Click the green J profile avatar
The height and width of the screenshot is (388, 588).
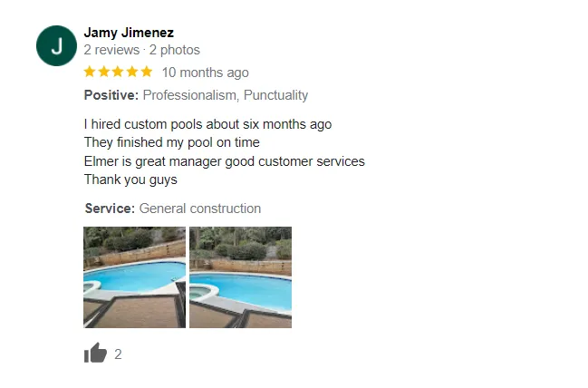tap(56, 45)
